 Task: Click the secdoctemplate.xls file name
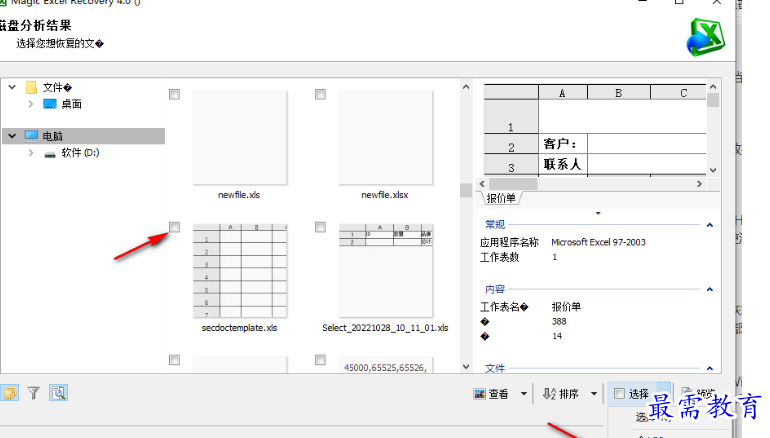[x=239, y=328]
